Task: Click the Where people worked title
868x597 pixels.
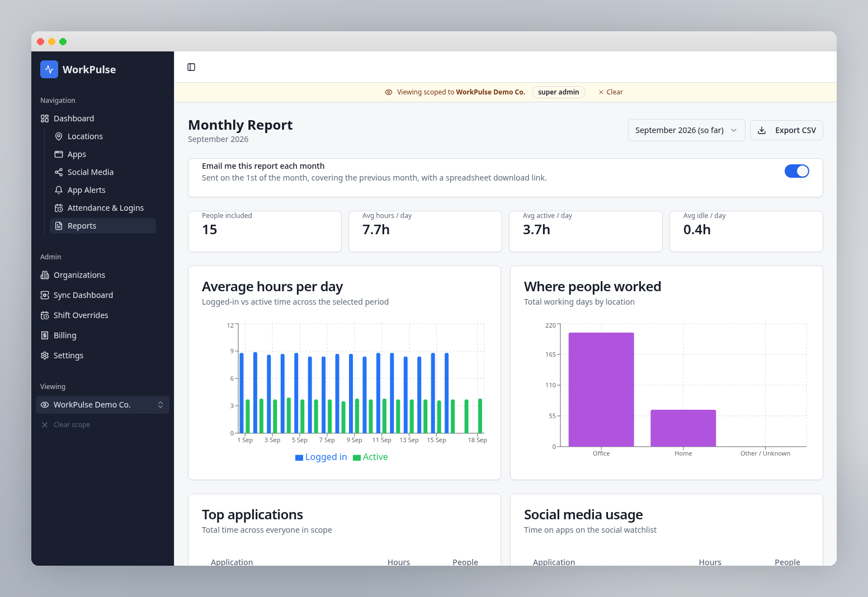Action: tap(592, 287)
